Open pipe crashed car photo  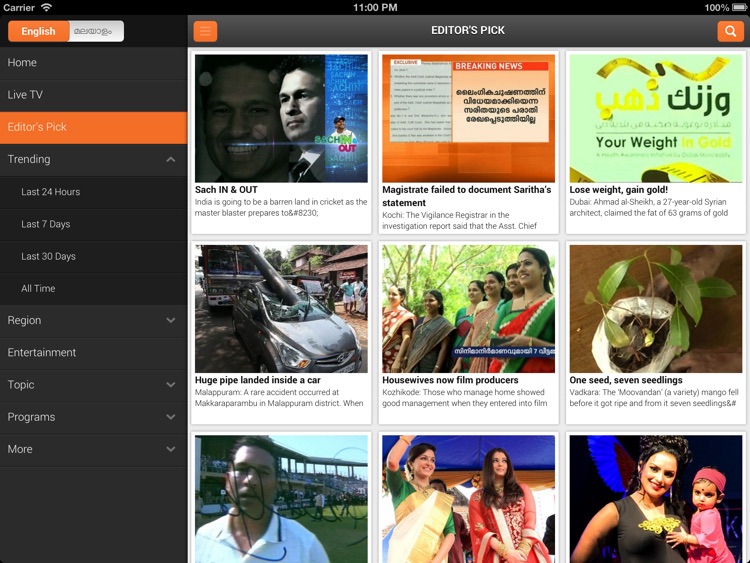point(281,309)
